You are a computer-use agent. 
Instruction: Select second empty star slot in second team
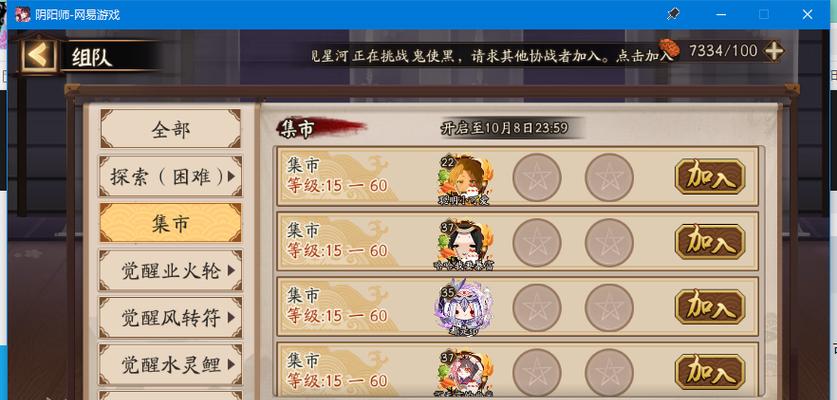609,242
